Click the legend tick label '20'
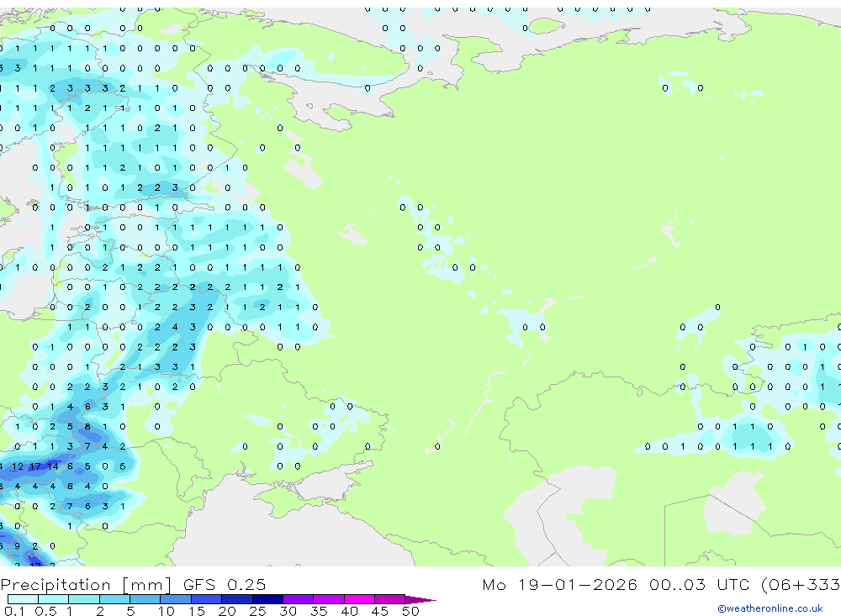The height and width of the screenshot is (616, 841). [x=227, y=611]
